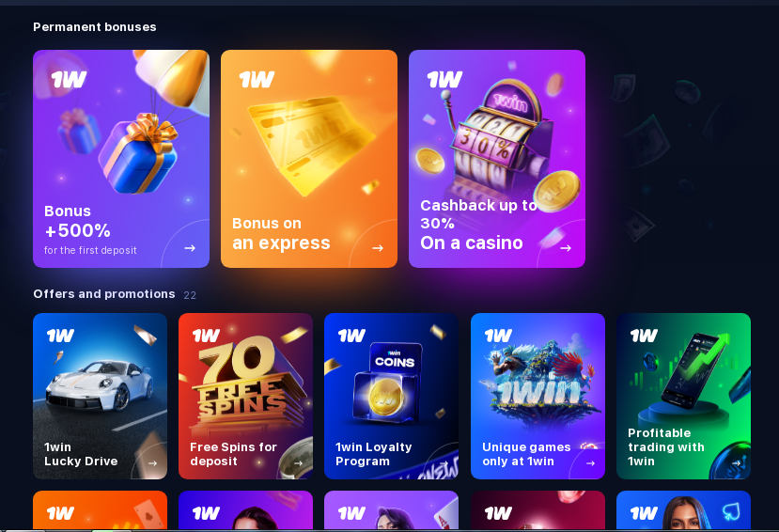Select the 70 Free Spins promotion
This screenshot has height=532, width=779.
(x=245, y=396)
